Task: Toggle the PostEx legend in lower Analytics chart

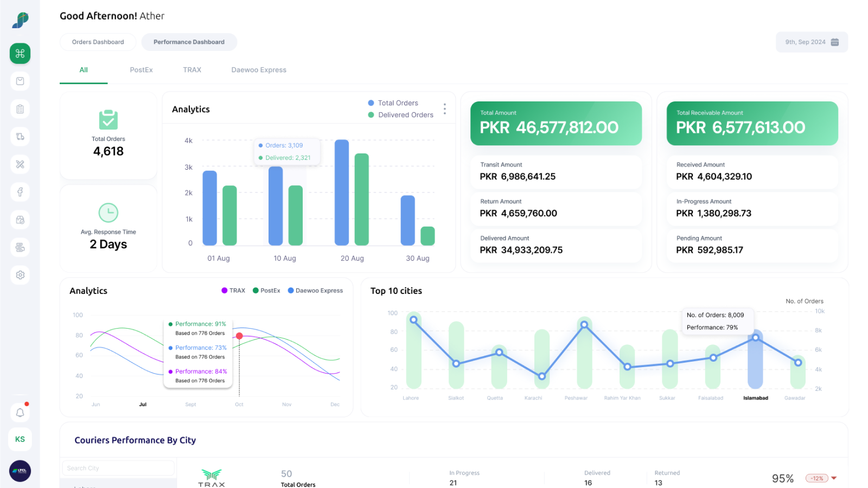Action: tap(266, 291)
